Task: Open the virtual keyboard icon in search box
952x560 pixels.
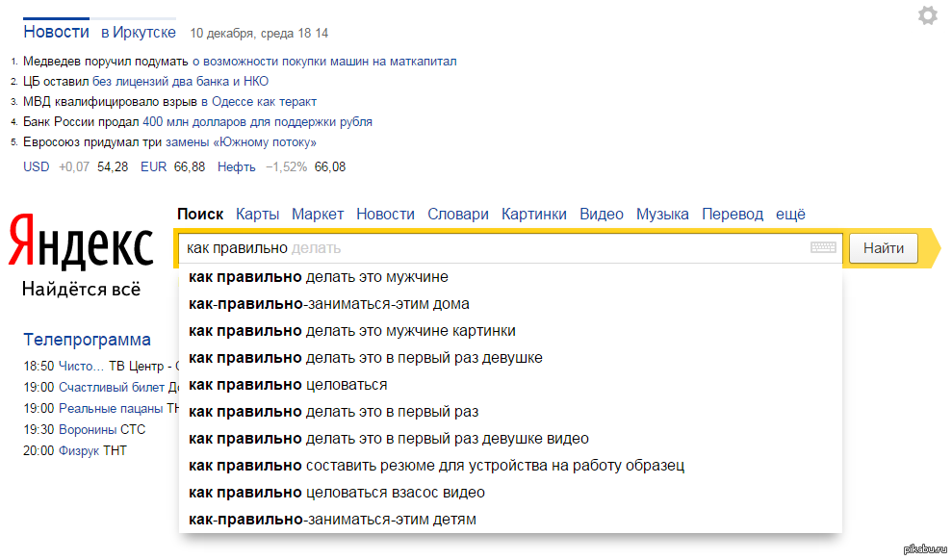Action: pos(823,247)
